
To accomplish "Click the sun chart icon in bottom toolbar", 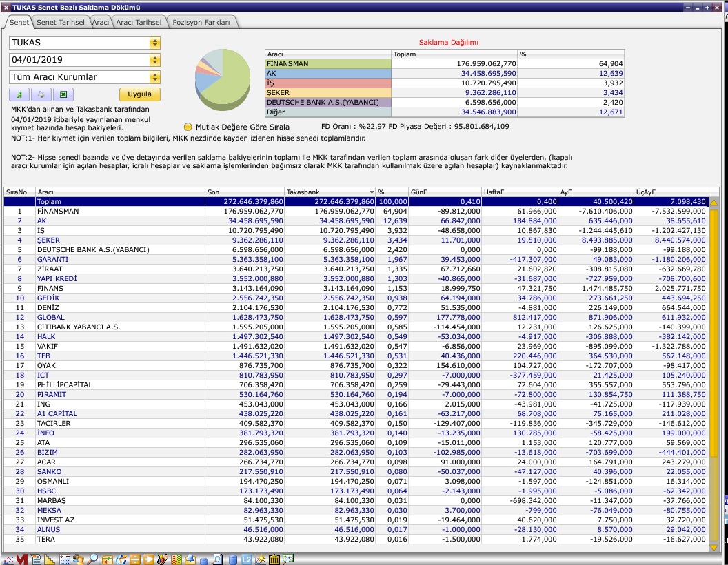I will 261,559.
